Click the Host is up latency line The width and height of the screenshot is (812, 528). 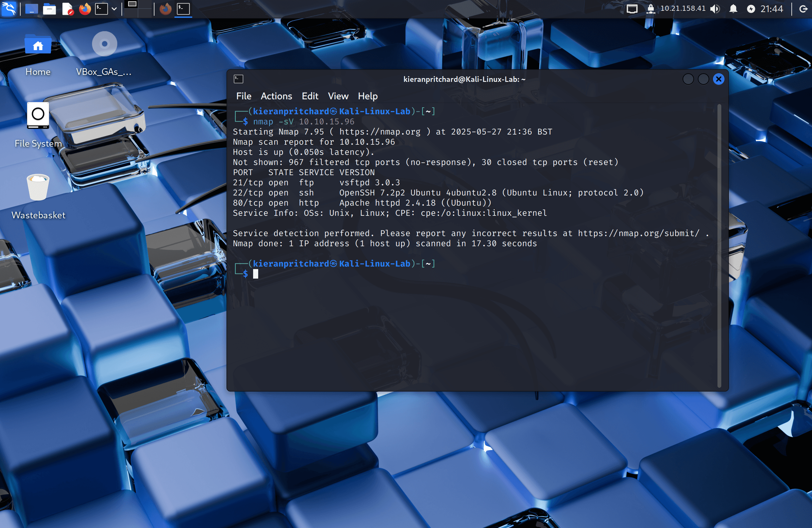coord(303,152)
